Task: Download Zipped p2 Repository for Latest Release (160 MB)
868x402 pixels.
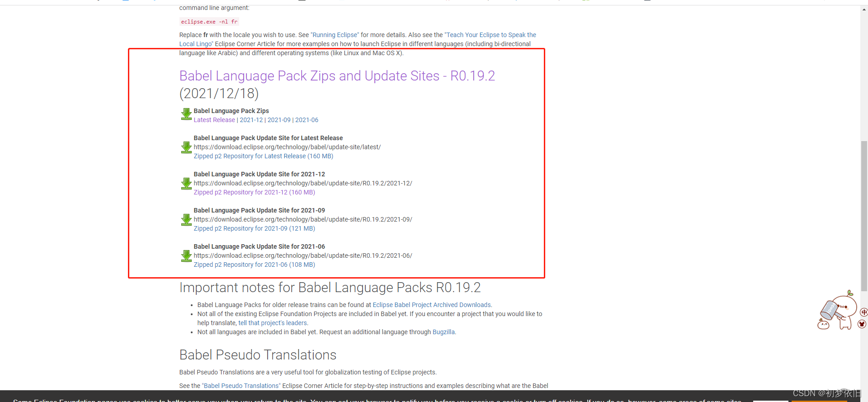Action: click(x=264, y=156)
